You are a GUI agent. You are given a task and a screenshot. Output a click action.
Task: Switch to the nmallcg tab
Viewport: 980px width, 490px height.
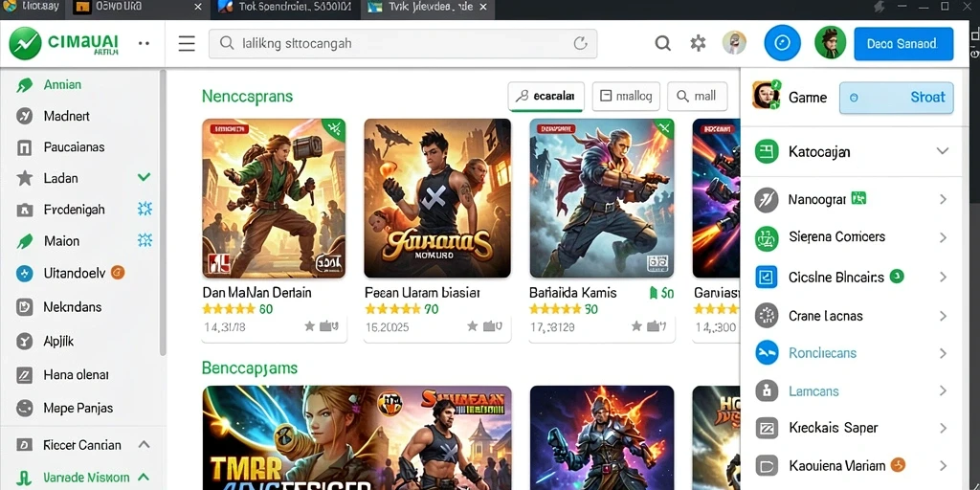point(626,97)
